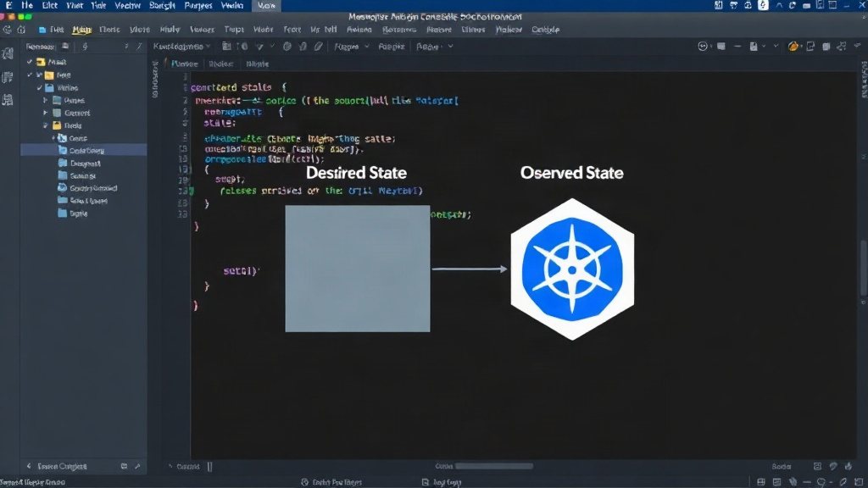The width and height of the screenshot is (868, 488).
Task: Click the top icon in the left vertical sidebar
Action: (8, 53)
